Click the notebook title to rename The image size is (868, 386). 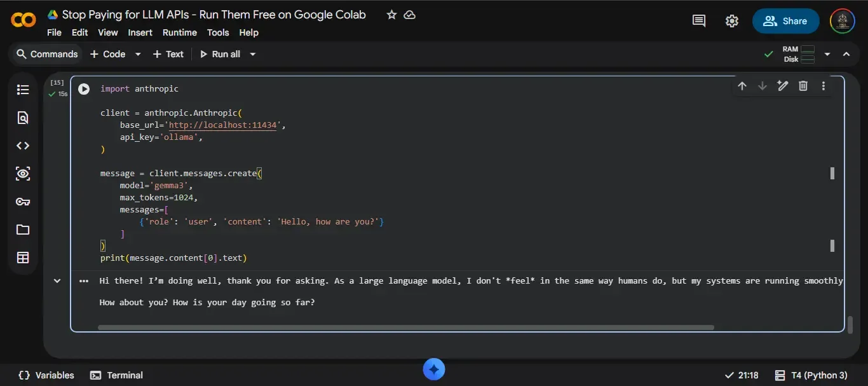coord(214,15)
